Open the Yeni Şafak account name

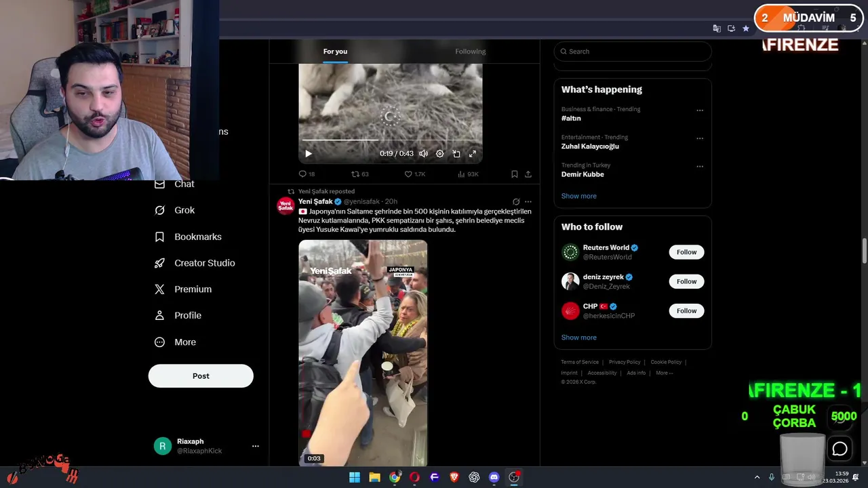(x=315, y=201)
